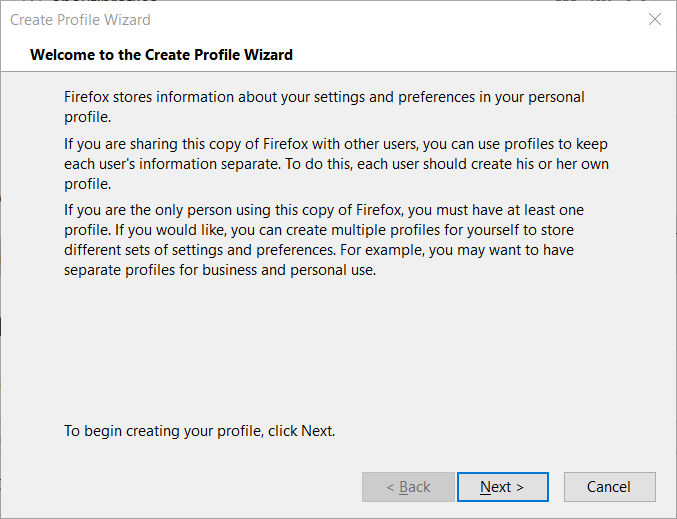
Task: Click the line 'If you are sharing this copy'
Action: (336, 144)
